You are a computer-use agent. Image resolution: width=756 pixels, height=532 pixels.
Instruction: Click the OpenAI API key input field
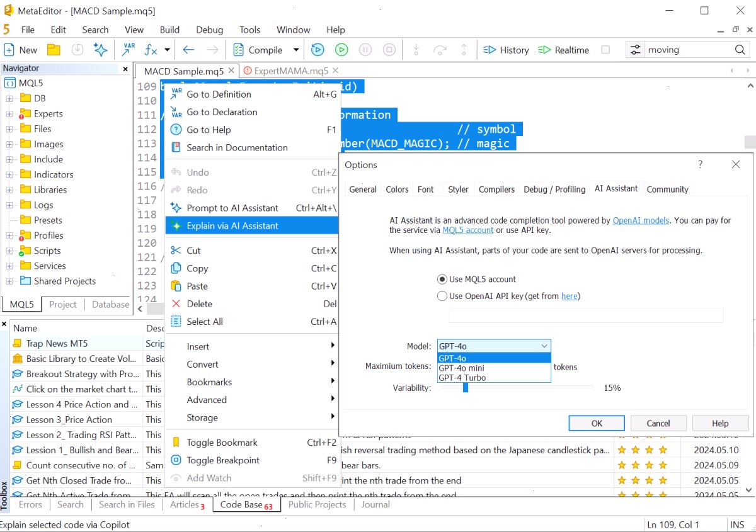tap(585, 315)
